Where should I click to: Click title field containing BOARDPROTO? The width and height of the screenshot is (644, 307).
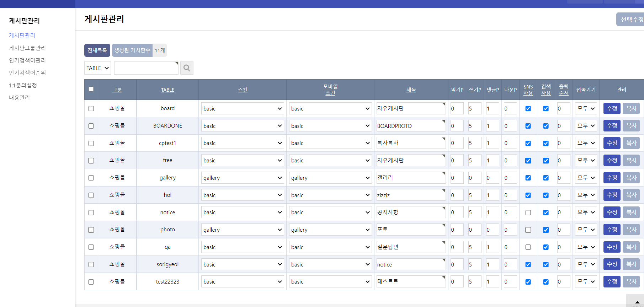[411, 126]
